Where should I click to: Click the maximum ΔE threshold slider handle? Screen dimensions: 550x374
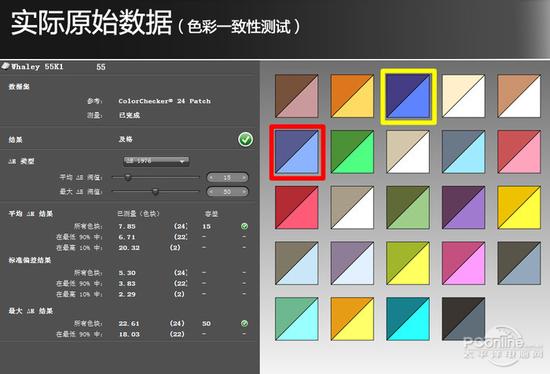click(x=155, y=191)
